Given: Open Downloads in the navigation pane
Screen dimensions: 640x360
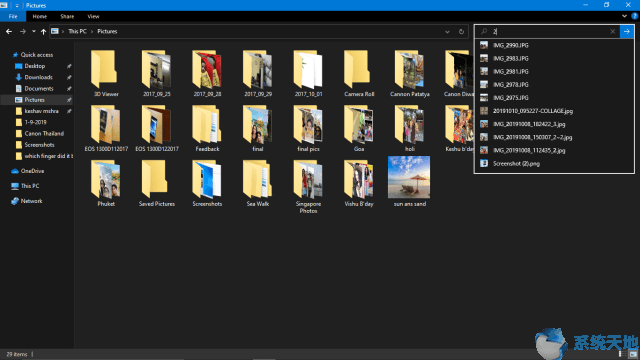Looking at the screenshot, I should click(38, 77).
